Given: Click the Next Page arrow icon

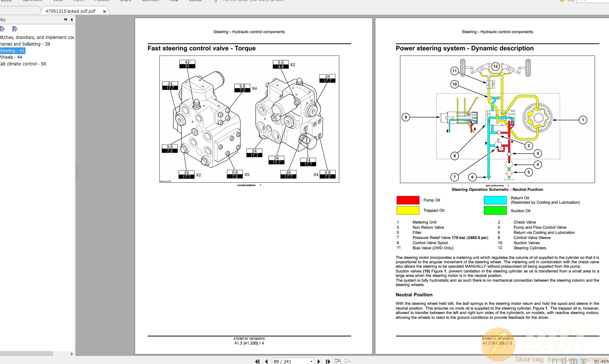Looking at the screenshot, I should [319, 361].
